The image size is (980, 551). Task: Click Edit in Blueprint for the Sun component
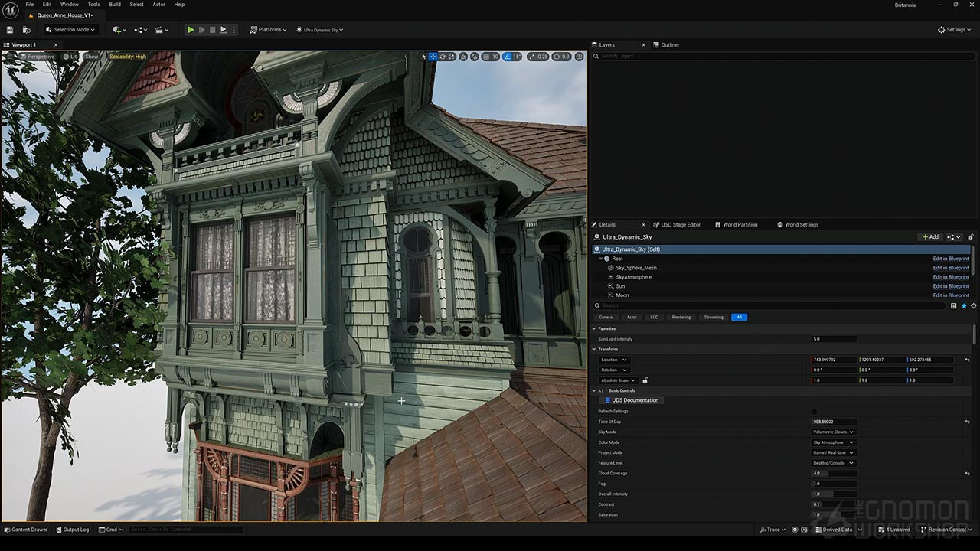[950, 285]
